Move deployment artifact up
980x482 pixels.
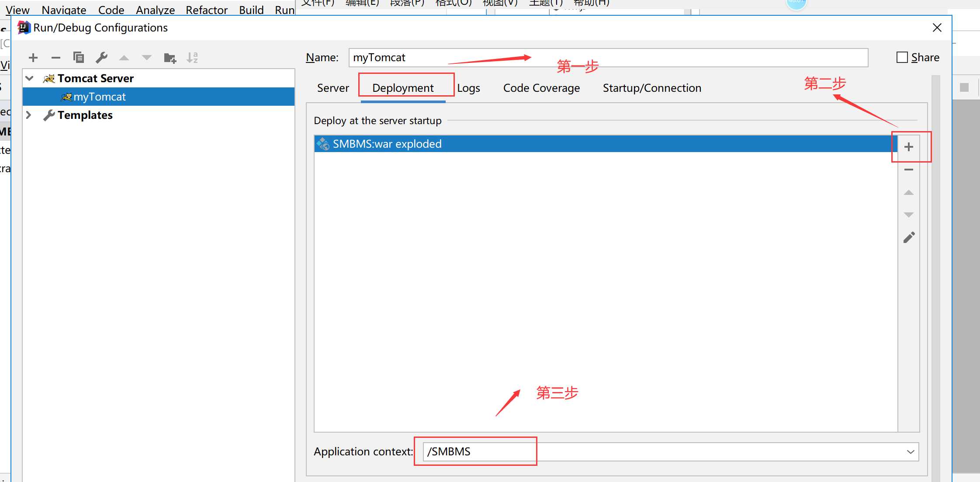click(x=909, y=192)
